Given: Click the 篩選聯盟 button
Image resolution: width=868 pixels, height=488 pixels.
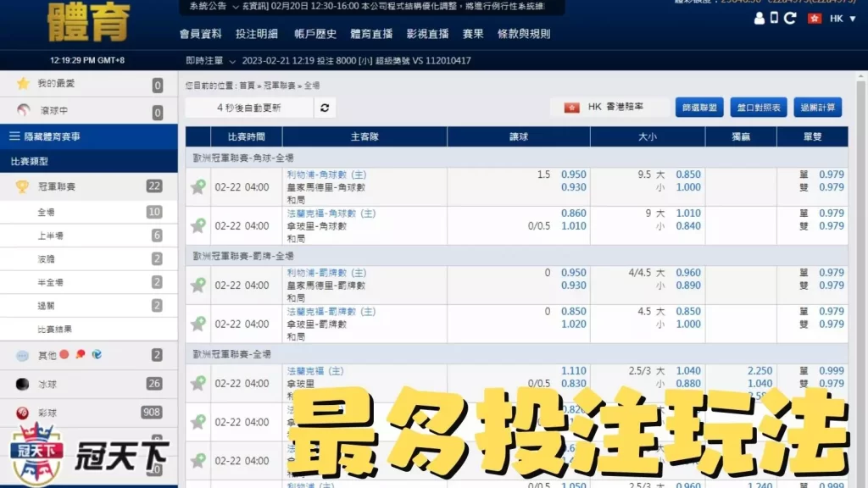Looking at the screenshot, I should pyautogui.click(x=698, y=108).
